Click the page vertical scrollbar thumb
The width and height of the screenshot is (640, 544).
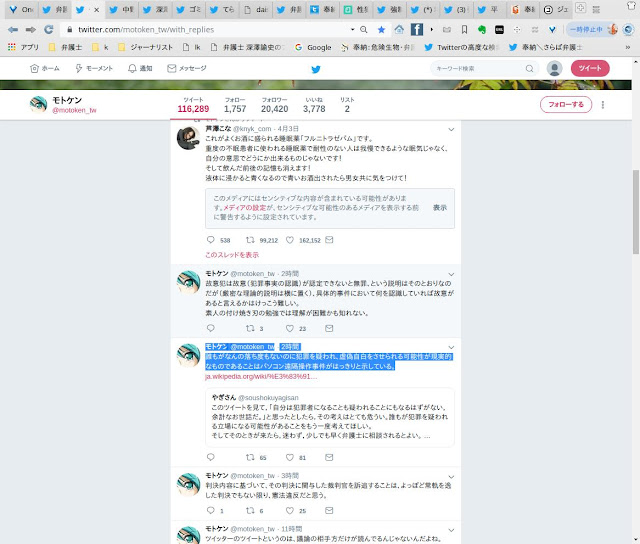pyautogui.click(x=636, y=212)
